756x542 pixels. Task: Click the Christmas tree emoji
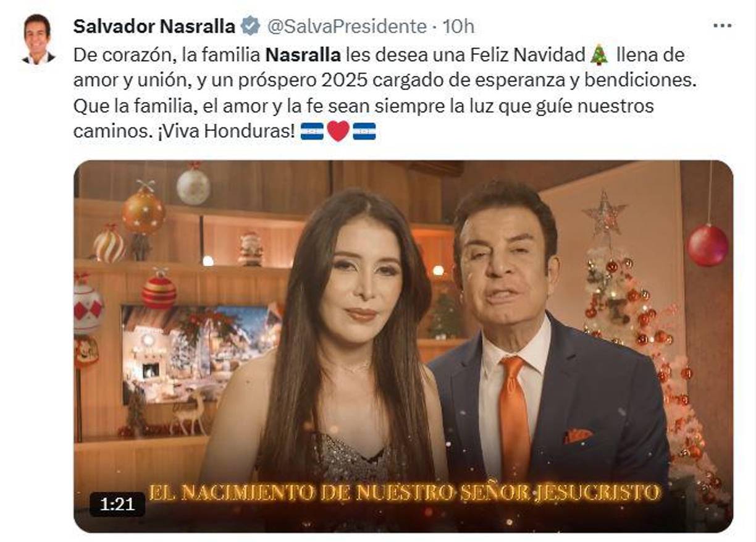[x=598, y=56]
